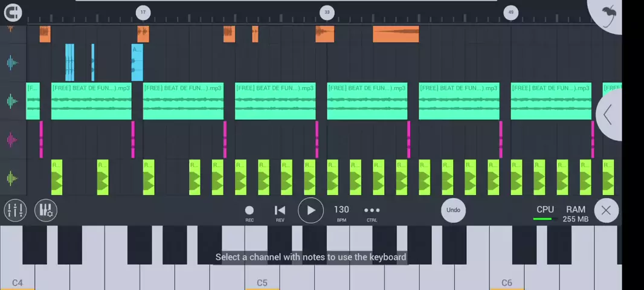Toggle the snap magnet icon
Screen dimensions: 644x290
pos(13,12)
